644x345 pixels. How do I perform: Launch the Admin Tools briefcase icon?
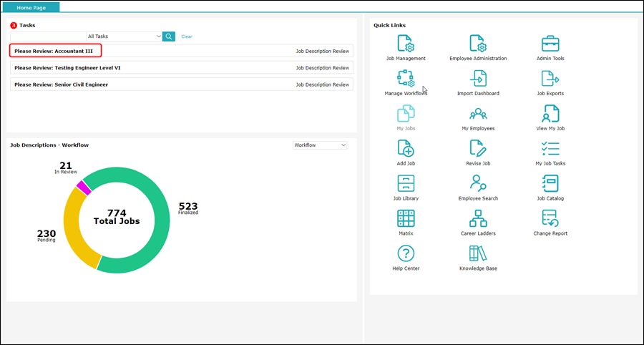(550, 44)
